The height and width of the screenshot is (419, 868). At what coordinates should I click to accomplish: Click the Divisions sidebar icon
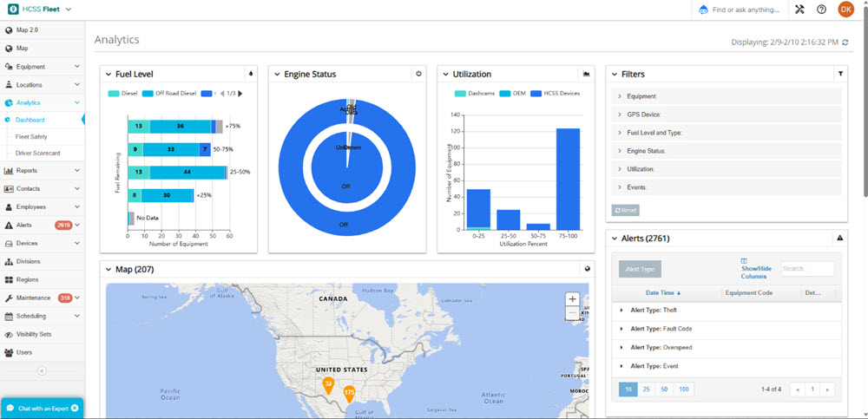[x=9, y=261]
